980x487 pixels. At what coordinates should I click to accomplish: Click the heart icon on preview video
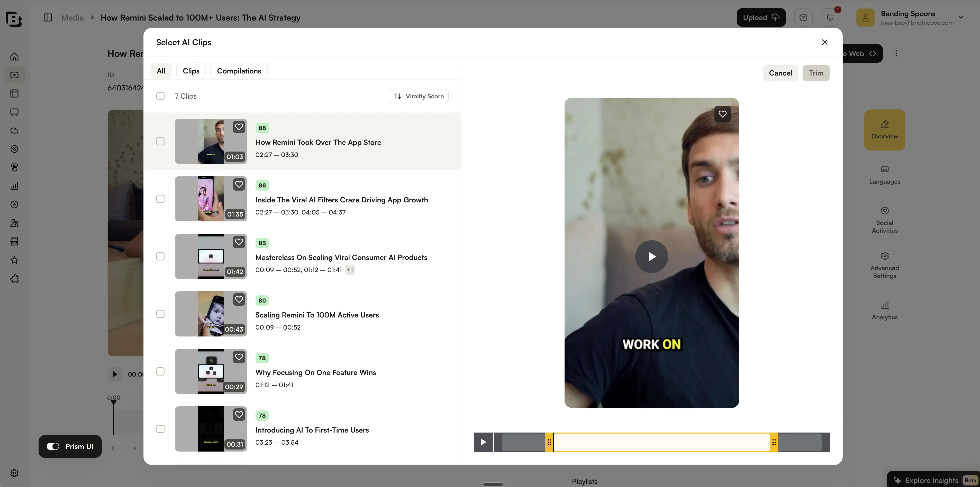722,114
